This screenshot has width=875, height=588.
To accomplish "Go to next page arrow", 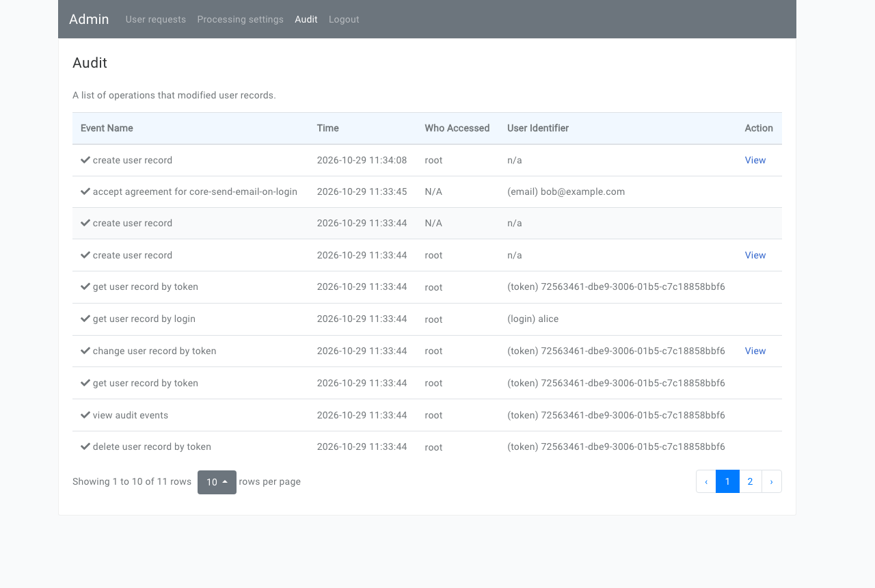I will click(x=771, y=481).
